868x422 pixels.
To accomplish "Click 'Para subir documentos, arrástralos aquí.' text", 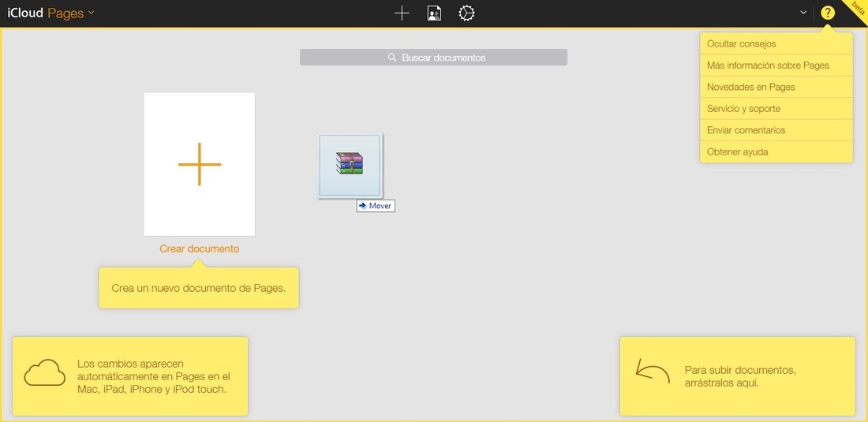I will coord(741,376).
